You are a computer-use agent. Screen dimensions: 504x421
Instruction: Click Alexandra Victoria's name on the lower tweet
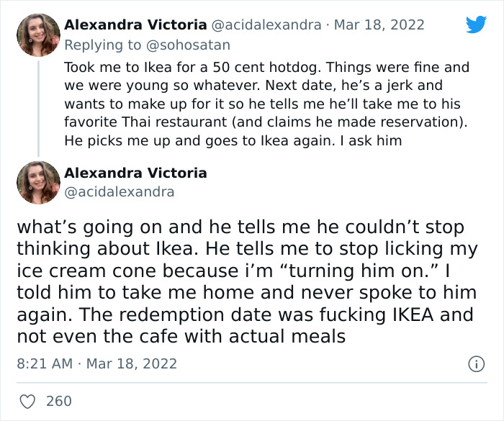(x=135, y=173)
